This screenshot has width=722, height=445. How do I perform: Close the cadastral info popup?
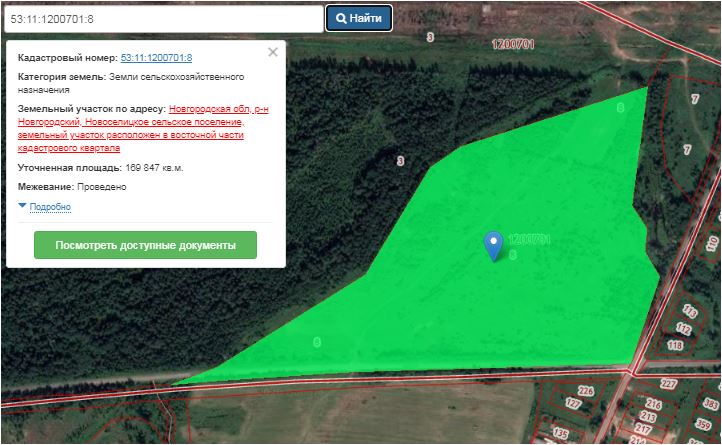[x=273, y=53]
